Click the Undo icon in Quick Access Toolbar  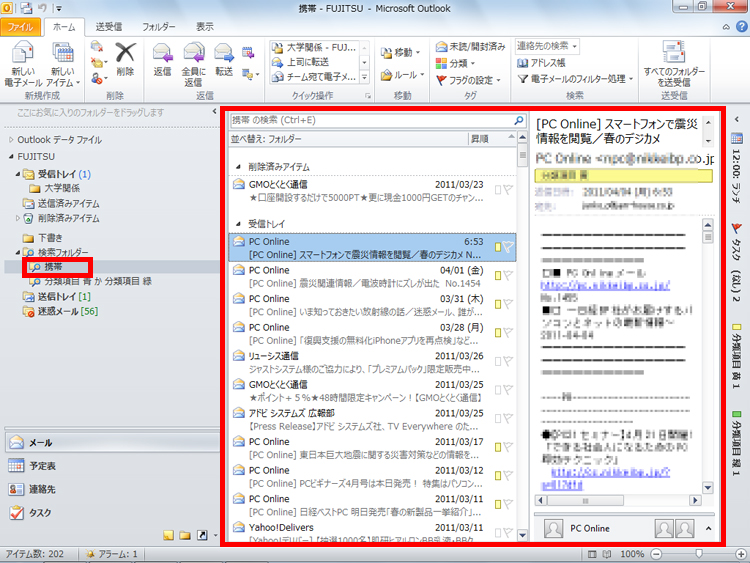(42, 8)
